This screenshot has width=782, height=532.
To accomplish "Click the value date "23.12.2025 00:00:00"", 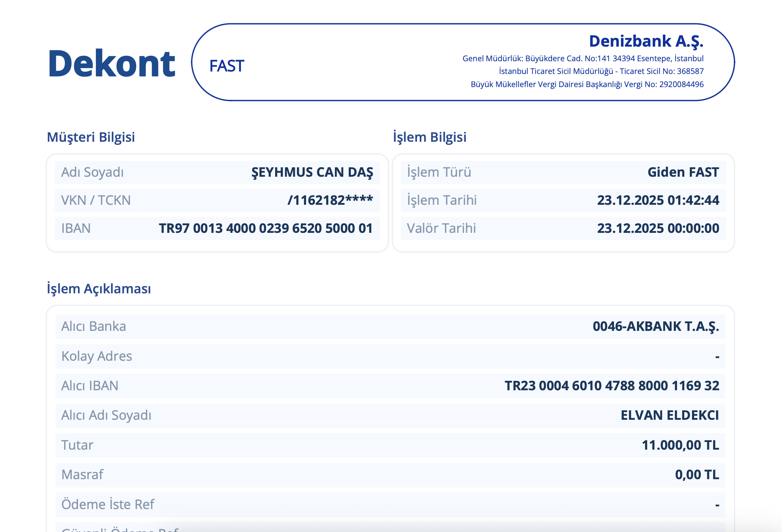I will click(x=658, y=228).
